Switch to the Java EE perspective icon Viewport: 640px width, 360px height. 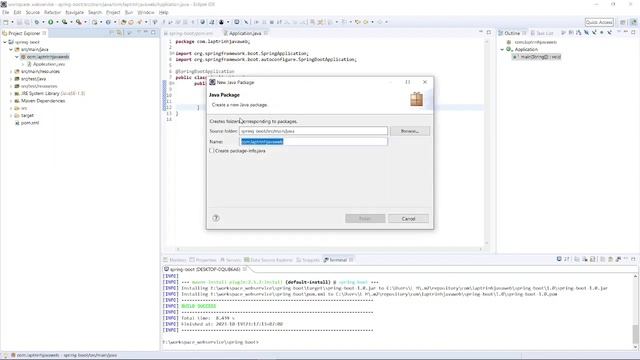point(633,22)
